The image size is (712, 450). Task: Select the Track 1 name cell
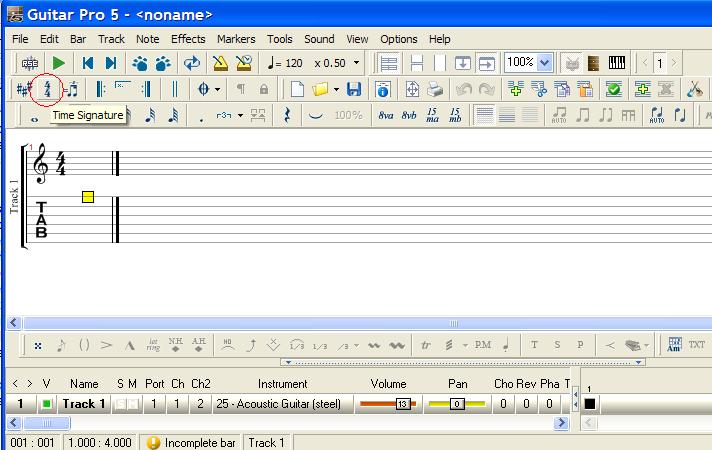click(x=84, y=404)
